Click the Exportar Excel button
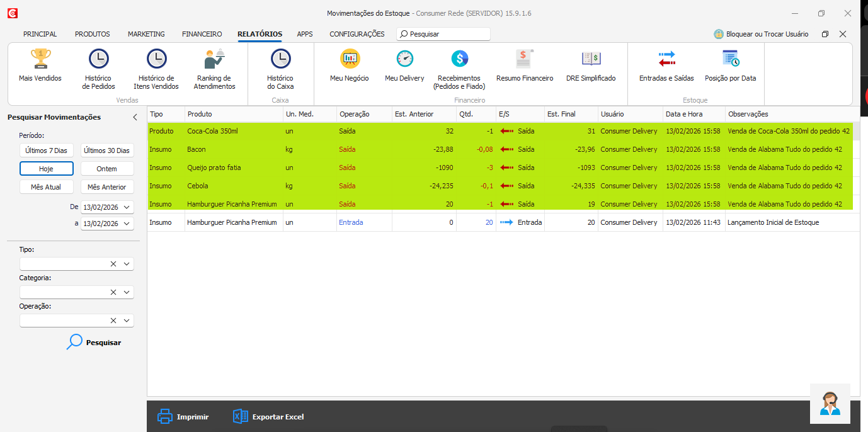 [x=268, y=417]
